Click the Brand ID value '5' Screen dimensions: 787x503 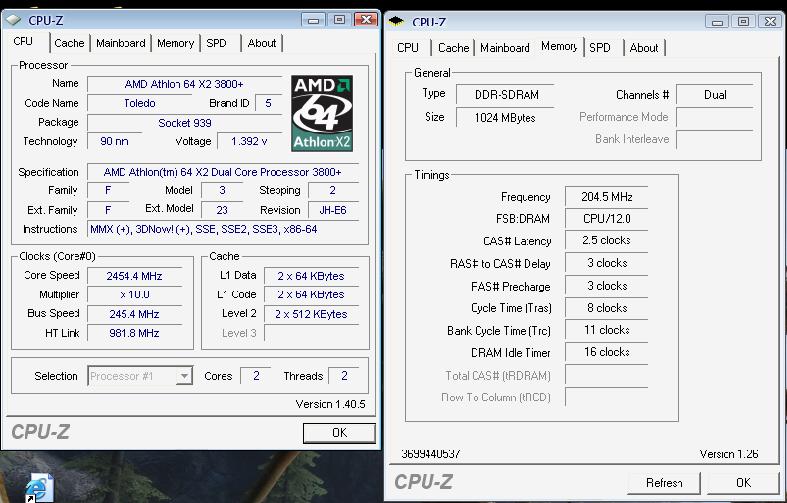[x=268, y=103]
